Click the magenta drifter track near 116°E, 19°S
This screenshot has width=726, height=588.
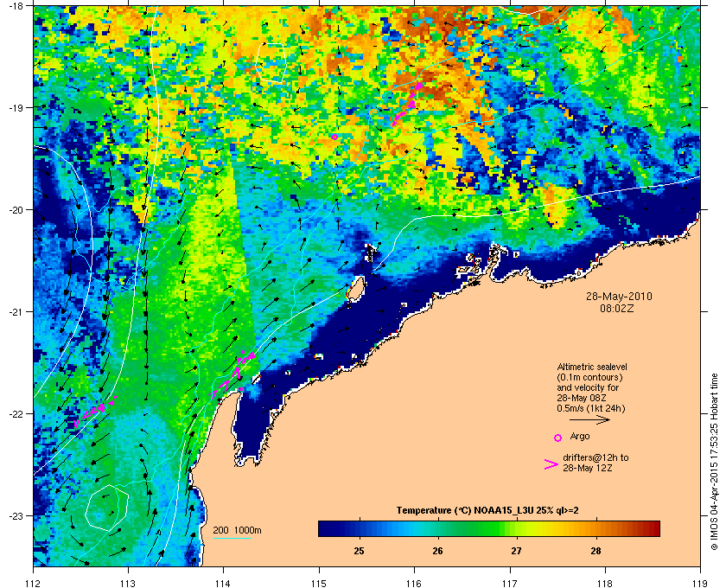(x=406, y=105)
